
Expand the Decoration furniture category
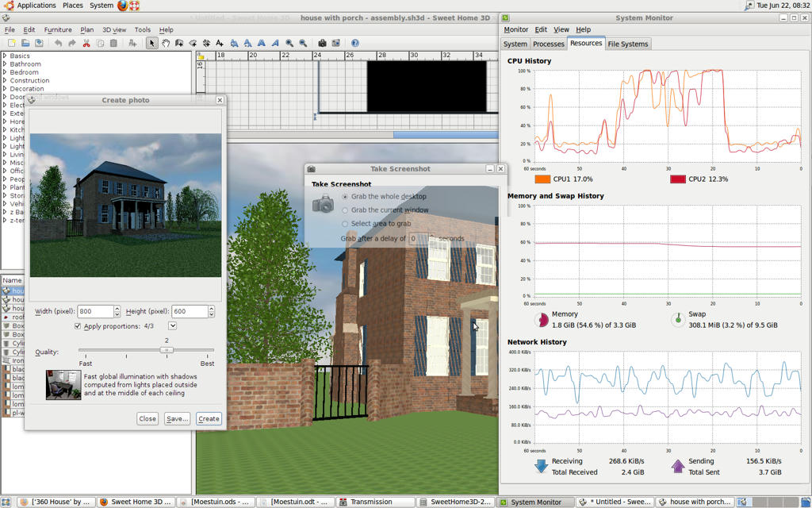[5, 89]
